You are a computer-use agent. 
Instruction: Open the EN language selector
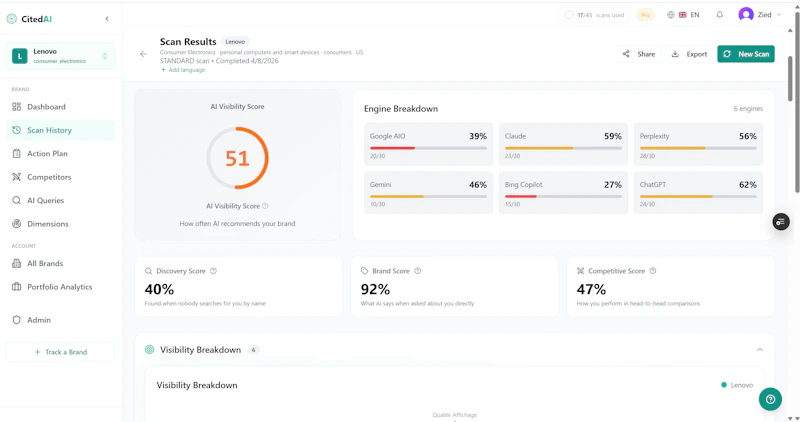[684, 15]
